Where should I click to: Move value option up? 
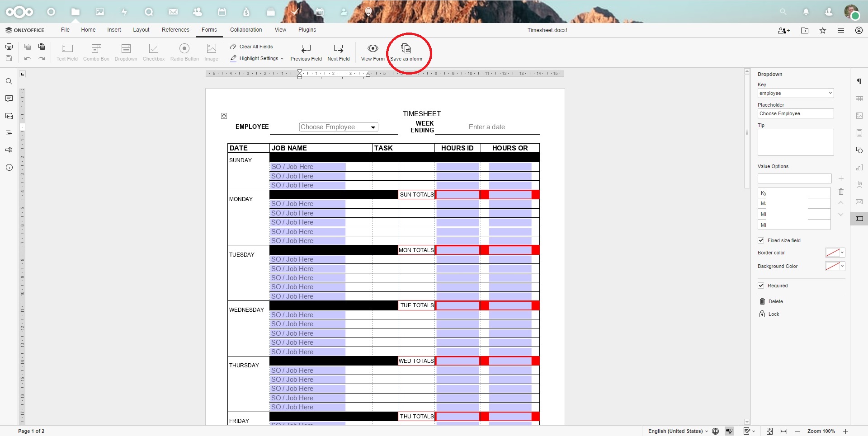[x=841, y=203]
